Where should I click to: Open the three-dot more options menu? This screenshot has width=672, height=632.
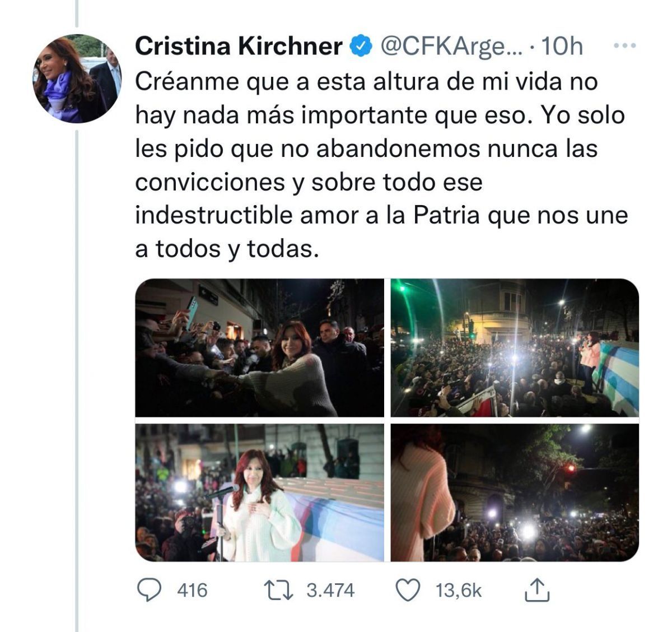click(x=625, y=46)
